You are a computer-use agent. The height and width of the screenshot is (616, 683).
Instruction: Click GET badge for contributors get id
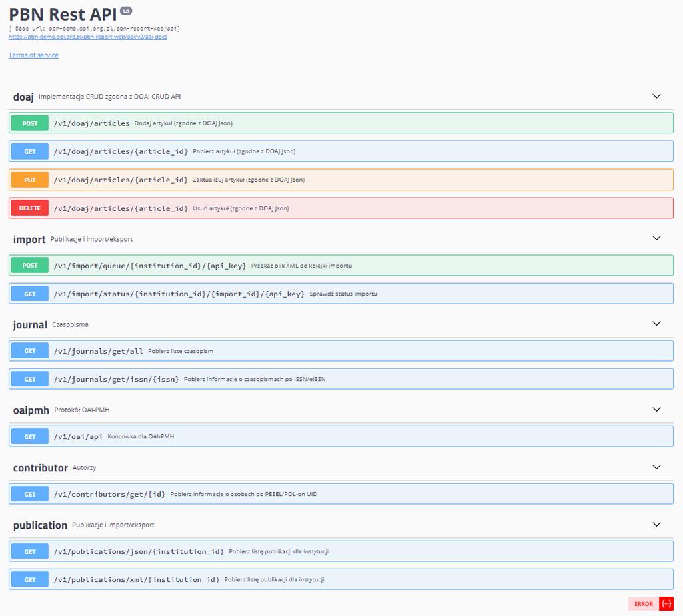29,494
